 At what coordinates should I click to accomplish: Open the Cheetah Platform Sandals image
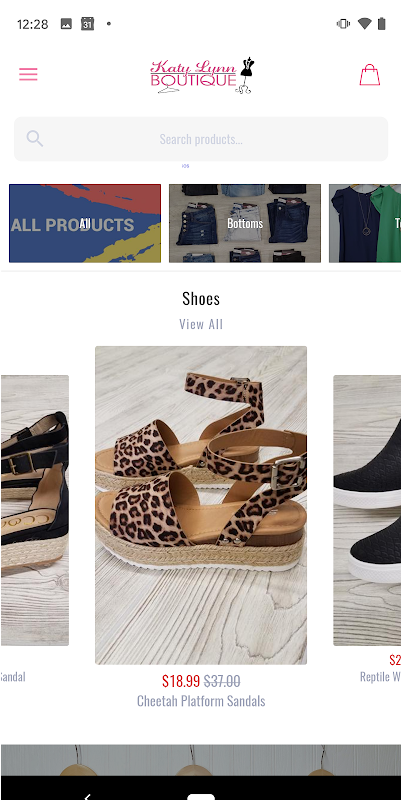tap(201, 505)
